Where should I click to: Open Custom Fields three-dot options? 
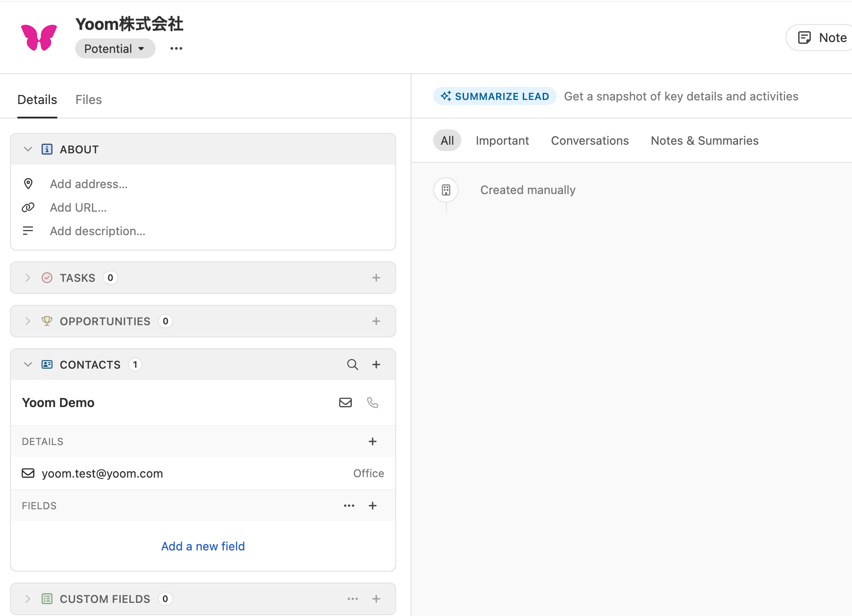352,599
